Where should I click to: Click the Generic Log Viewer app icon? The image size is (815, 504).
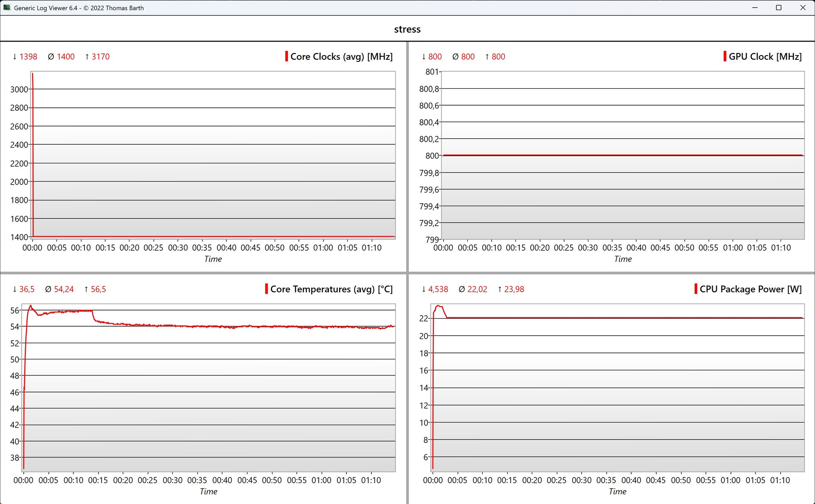tap(7, 8)
